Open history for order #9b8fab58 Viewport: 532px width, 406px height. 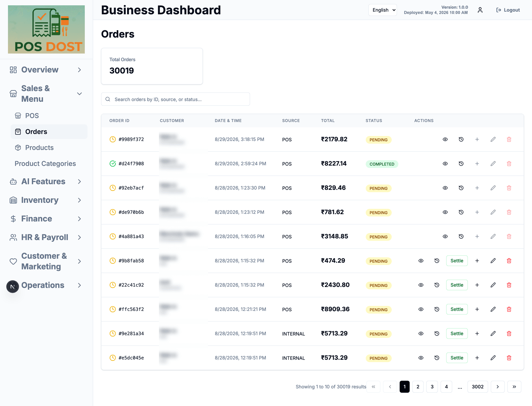(437, 261)
